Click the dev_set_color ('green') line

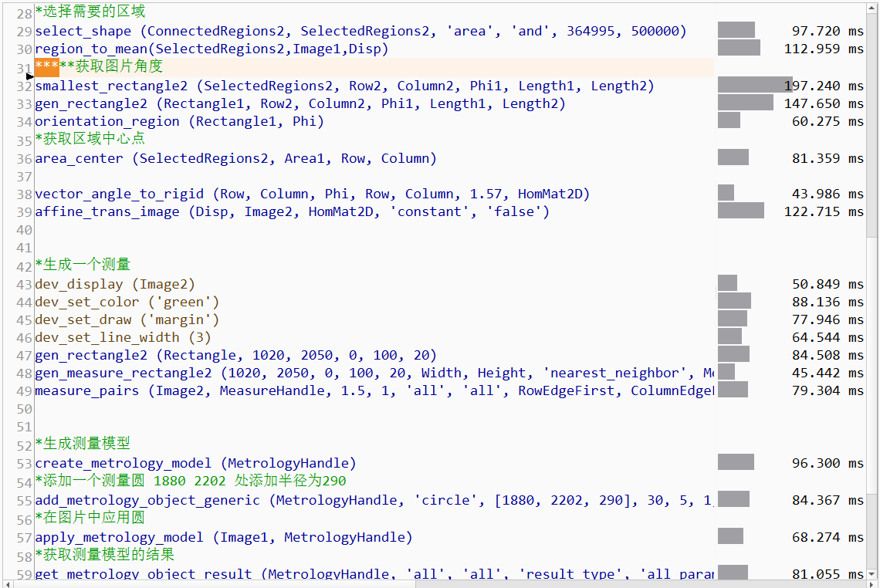click(x=127, y=302)
